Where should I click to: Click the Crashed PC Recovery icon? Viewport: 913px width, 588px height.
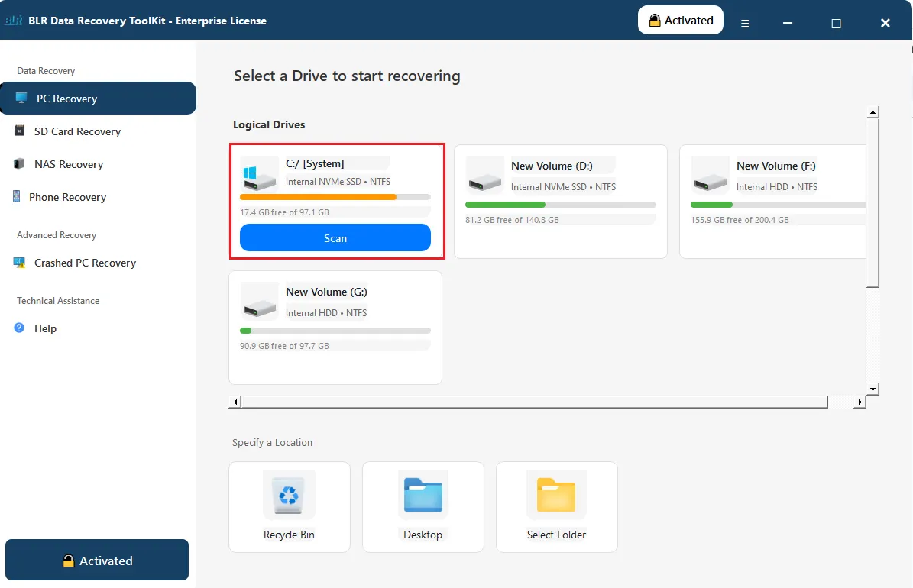point(19,263)
